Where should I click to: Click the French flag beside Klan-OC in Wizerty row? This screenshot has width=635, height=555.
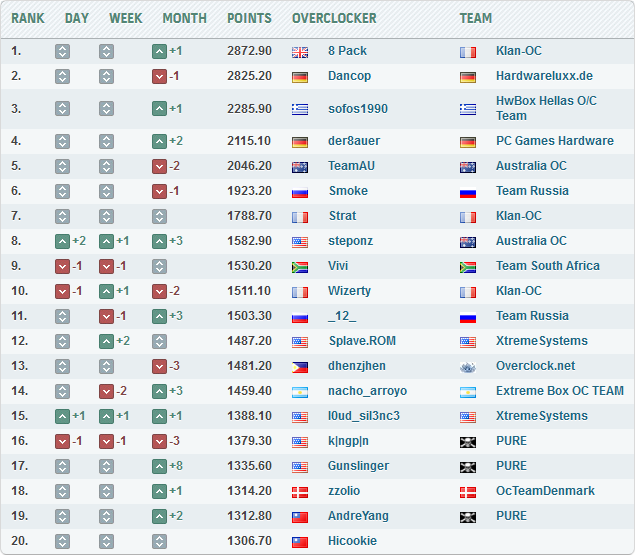tap(468, 292)
